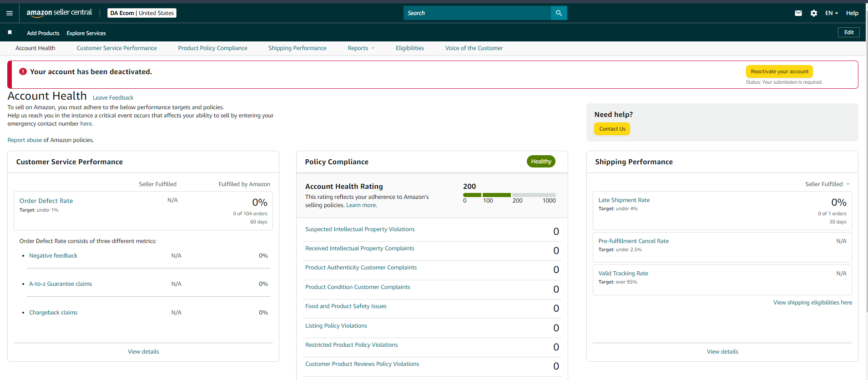Click the bookmark flag icon
This screenshot has width=868, height=380.
coord(10,33)
